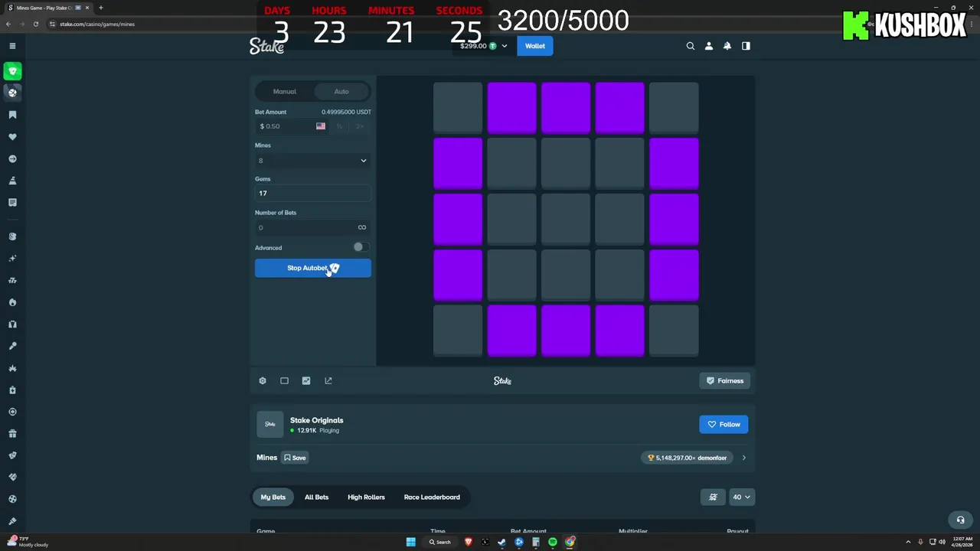Image resolution: width=980 pixels, height=551 pixels.
Task: Expand the chevron next to demonfaer record
Action: [x=743, y=458]
